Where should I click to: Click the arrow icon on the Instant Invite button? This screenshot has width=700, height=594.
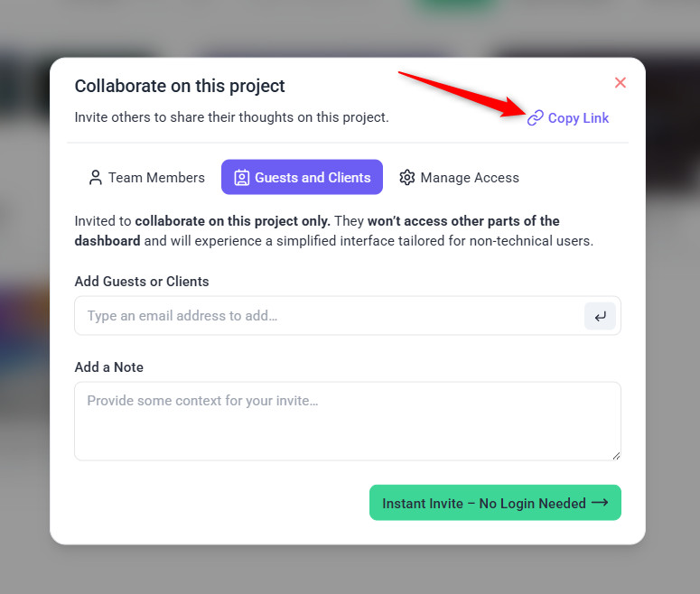pos(600,503)
